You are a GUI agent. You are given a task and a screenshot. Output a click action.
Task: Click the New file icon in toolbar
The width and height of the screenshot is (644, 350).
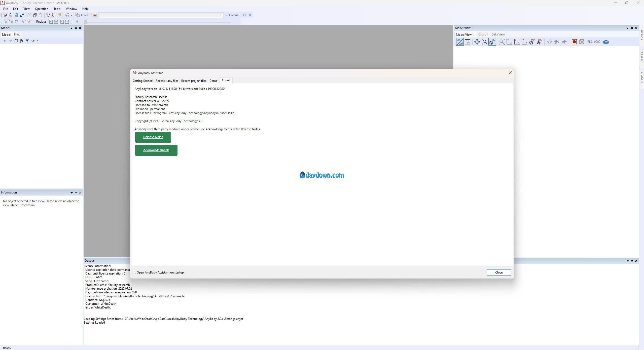click(x=5, y=15)
